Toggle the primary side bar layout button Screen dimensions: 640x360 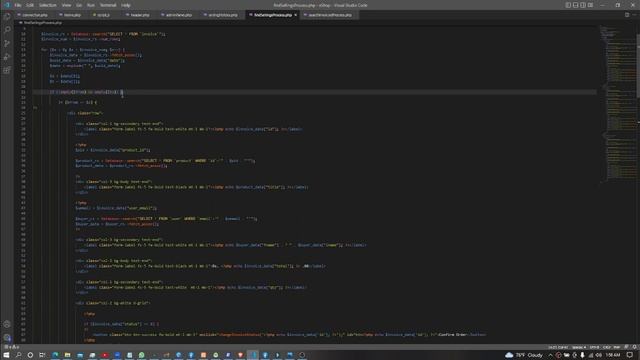568,5
